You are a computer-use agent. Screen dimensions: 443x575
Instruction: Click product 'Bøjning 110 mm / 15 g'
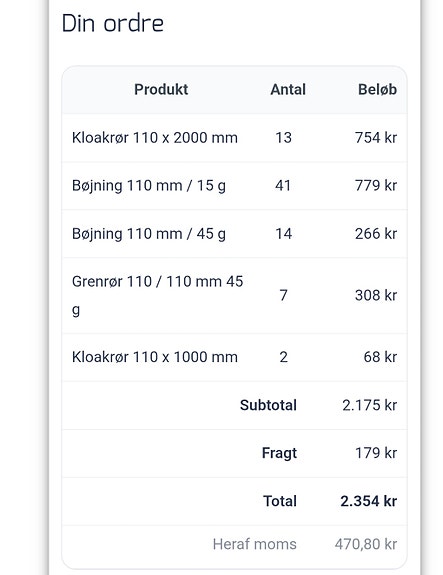149,186
